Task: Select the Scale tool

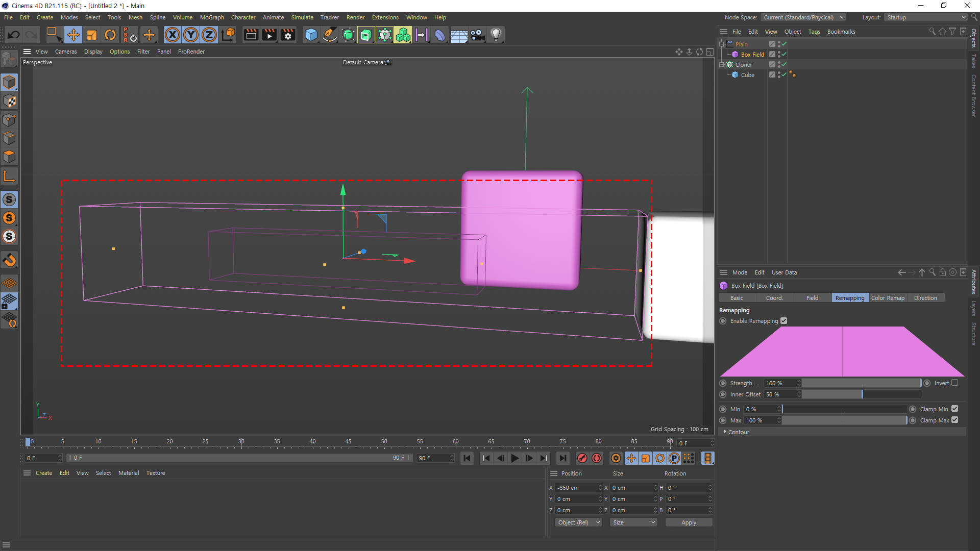Action: 92,35
